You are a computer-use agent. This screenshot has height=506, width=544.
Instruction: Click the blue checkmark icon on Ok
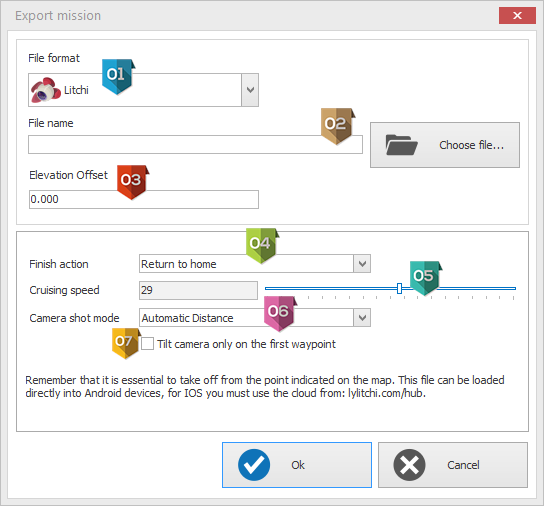(x=254, y=465)
